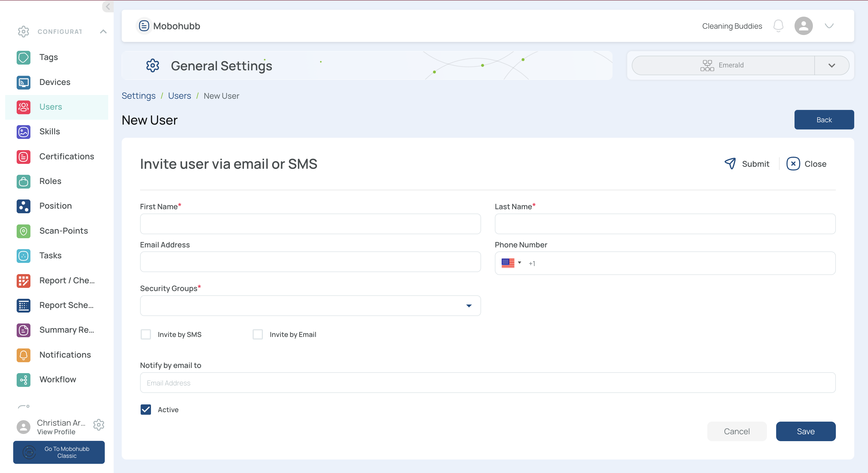Click the circled X Close icon
This screenshot has height=473, width=868.
click(x=793, y=164)
